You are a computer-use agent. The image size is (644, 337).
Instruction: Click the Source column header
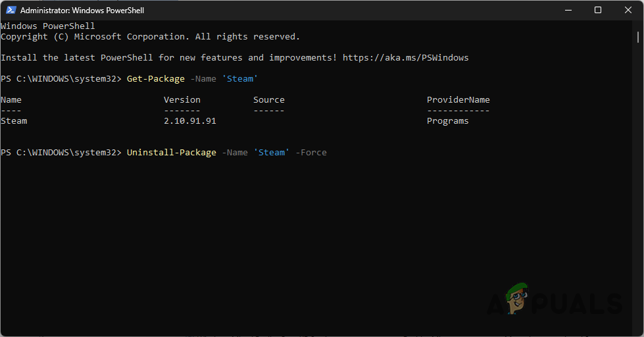[268, 100]
